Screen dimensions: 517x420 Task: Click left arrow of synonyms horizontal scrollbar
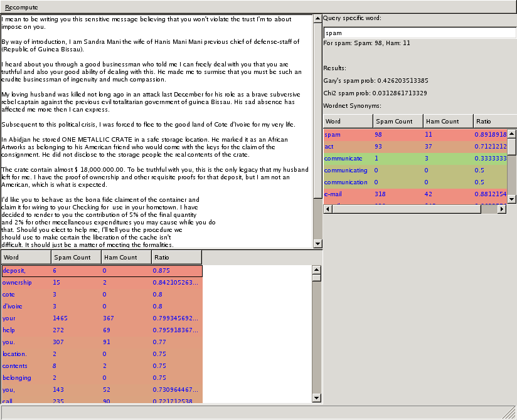tap(328, 209)
